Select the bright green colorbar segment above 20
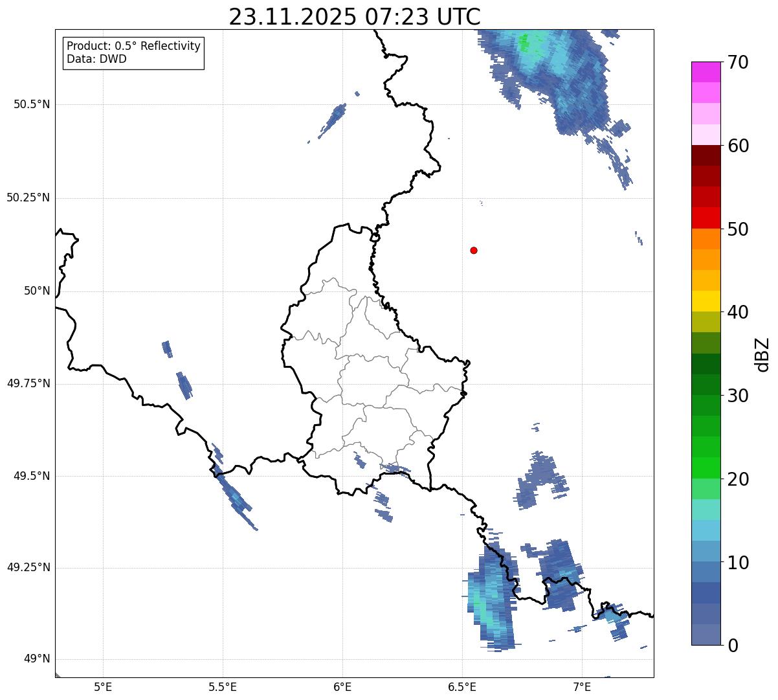The image size is (778, 700). [x=706, y=468]
